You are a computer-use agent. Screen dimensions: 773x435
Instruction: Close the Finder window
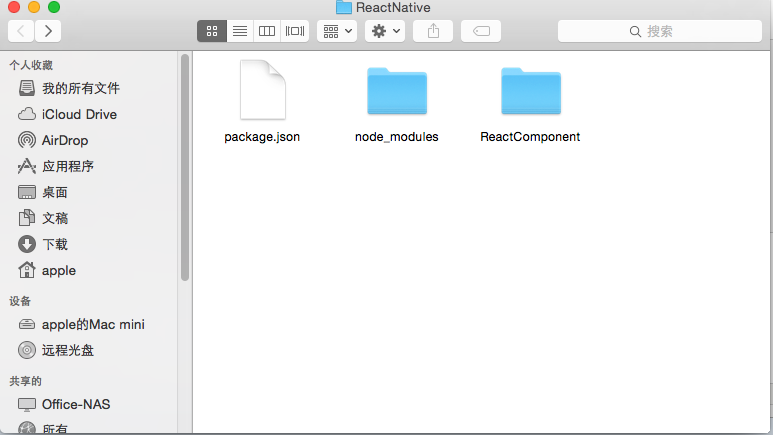[x=14, y=7]
